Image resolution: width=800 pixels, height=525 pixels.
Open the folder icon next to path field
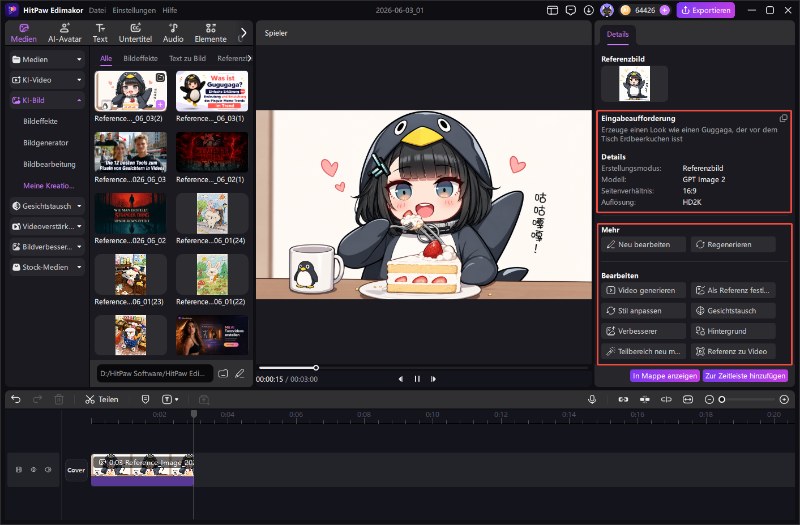pos(223,373)
